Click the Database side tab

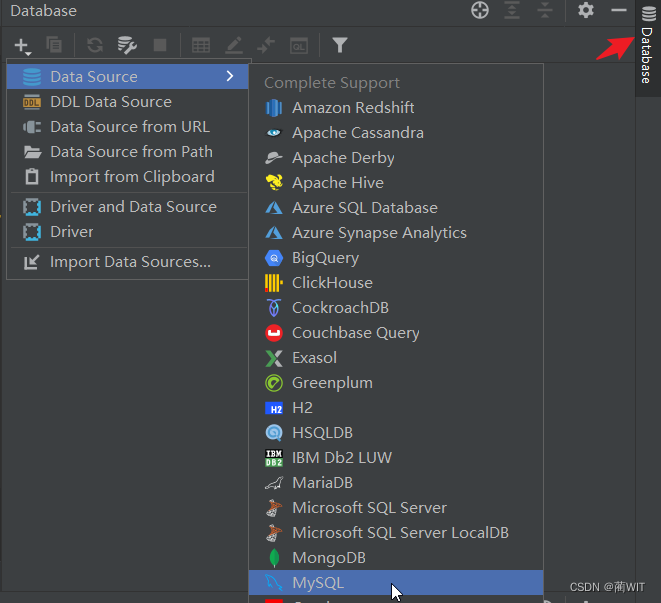pyautogui.click(x=648, y=48)
